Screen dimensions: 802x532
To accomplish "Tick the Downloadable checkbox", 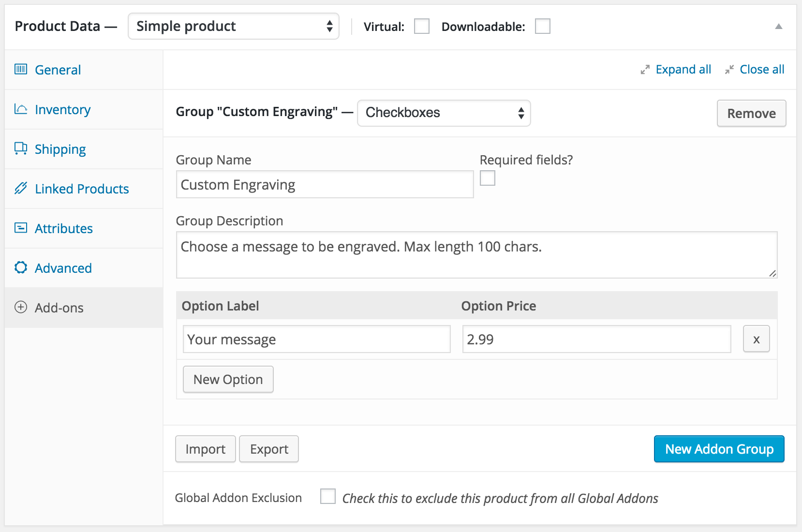I will point(543,26).
